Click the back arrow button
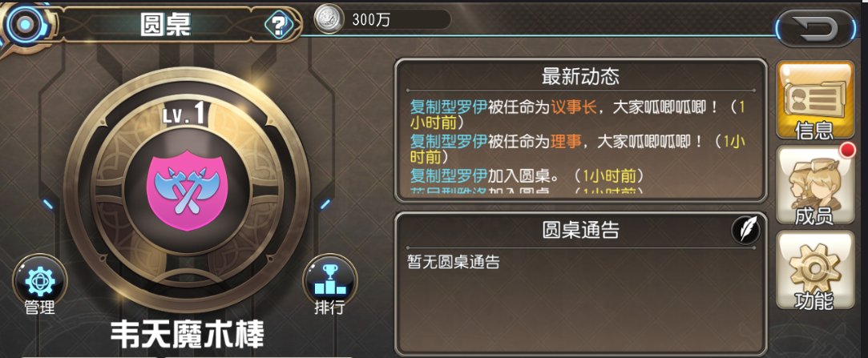The height and width of the screenshot is (358, 868). coord(815,28)
